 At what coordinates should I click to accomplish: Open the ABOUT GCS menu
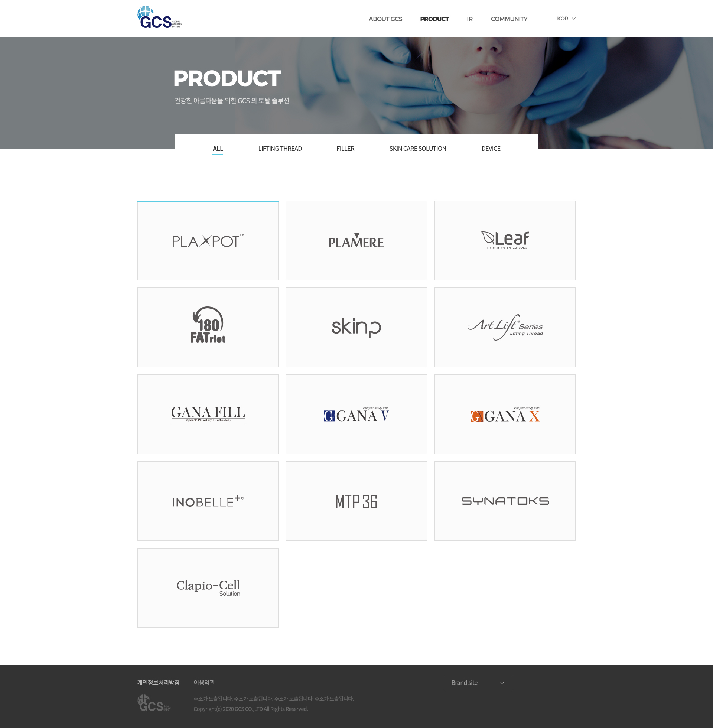point(385,19)
